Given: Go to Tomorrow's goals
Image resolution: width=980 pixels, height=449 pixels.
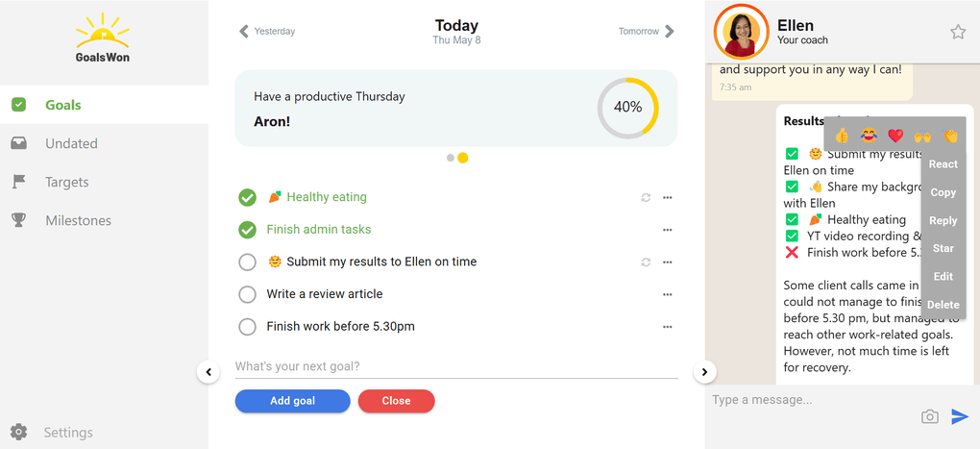Looking at the screenshot, I should click(647, 32).
